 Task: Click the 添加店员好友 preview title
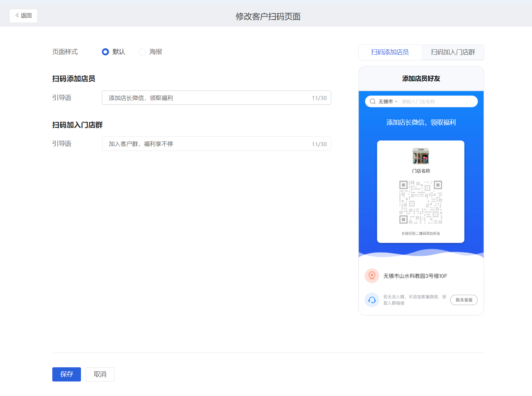pos(421,79)
